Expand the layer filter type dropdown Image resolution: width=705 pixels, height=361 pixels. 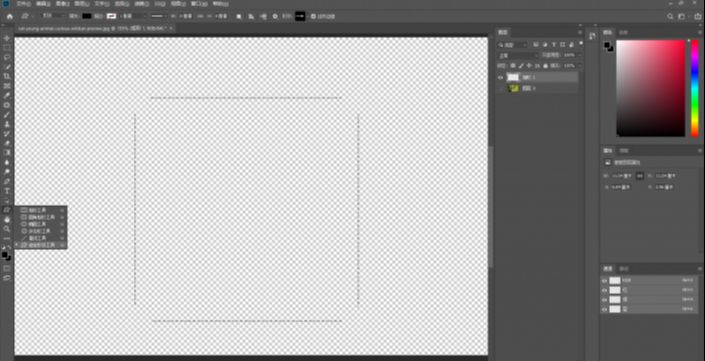[x=513, y=45]
